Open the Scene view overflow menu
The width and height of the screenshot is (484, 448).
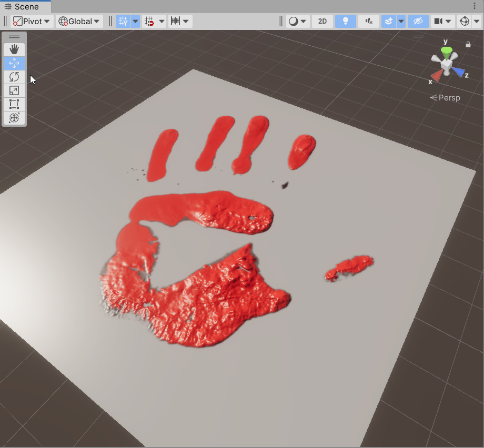coord(476,5)
